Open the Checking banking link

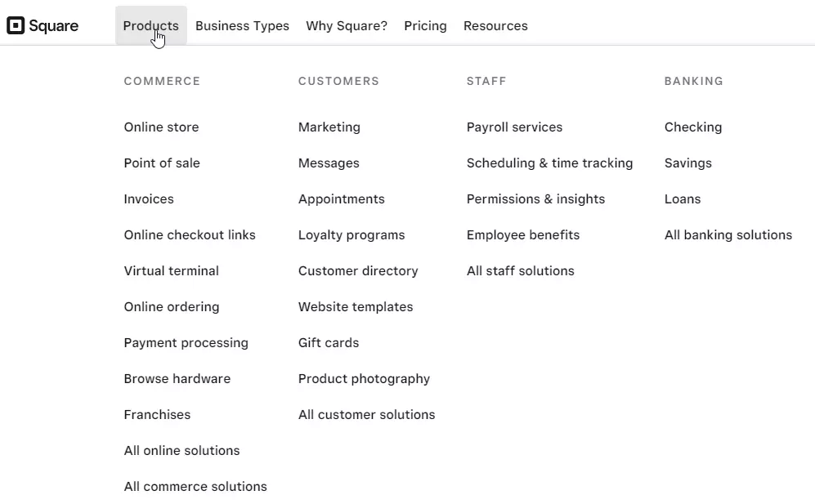click(693, 127)
